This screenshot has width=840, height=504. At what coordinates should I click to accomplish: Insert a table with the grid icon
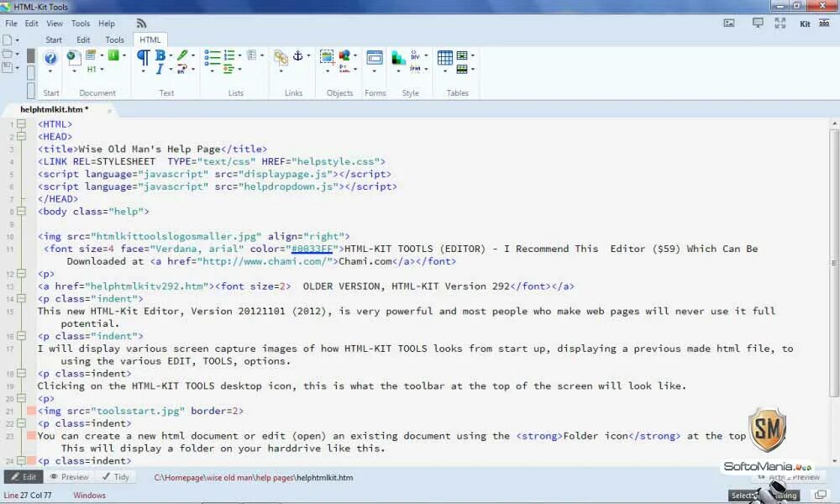click(444, 57)
